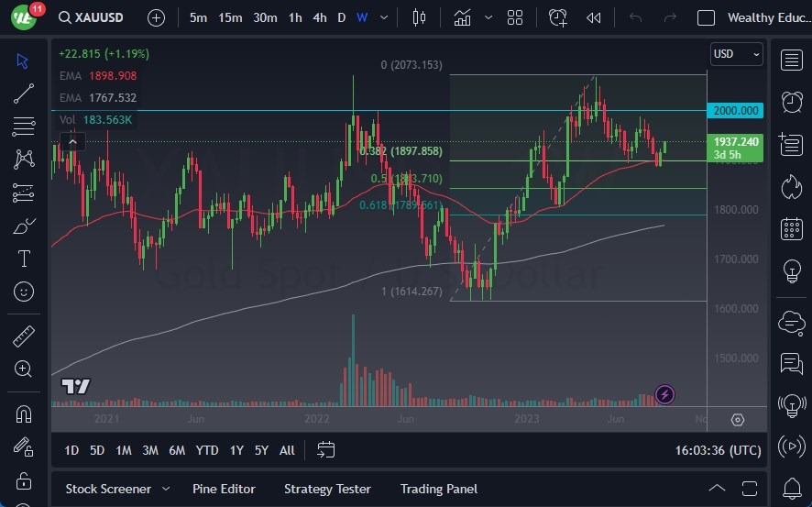812x507 pixels.
Task: Toggle fullscreen mode square icon
Action: pyautogui.click(x=706, y=17)
